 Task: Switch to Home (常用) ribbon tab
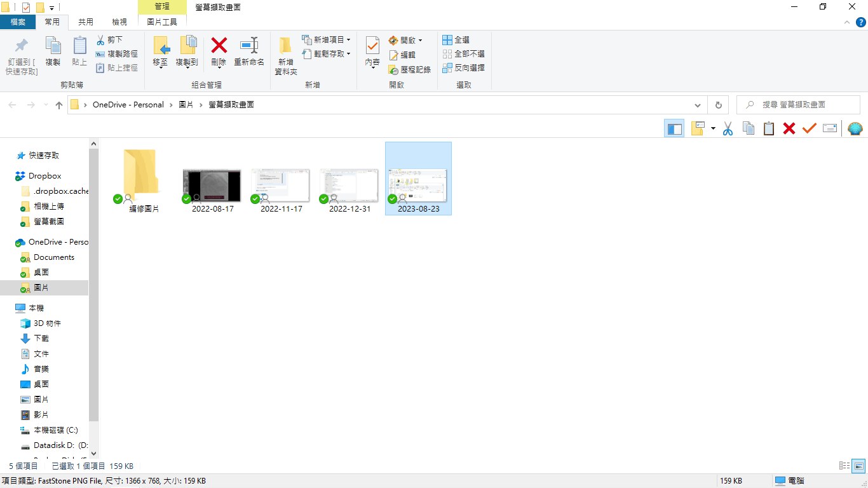tap(52, 22)
